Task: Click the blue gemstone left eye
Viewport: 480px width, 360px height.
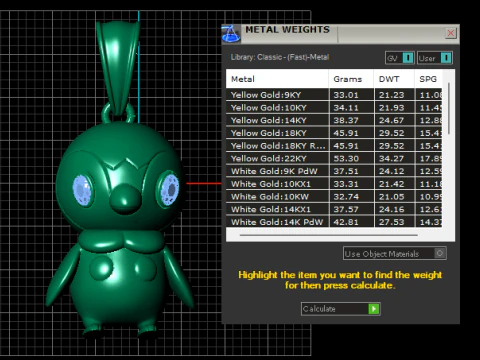Action: click(82, 190)
